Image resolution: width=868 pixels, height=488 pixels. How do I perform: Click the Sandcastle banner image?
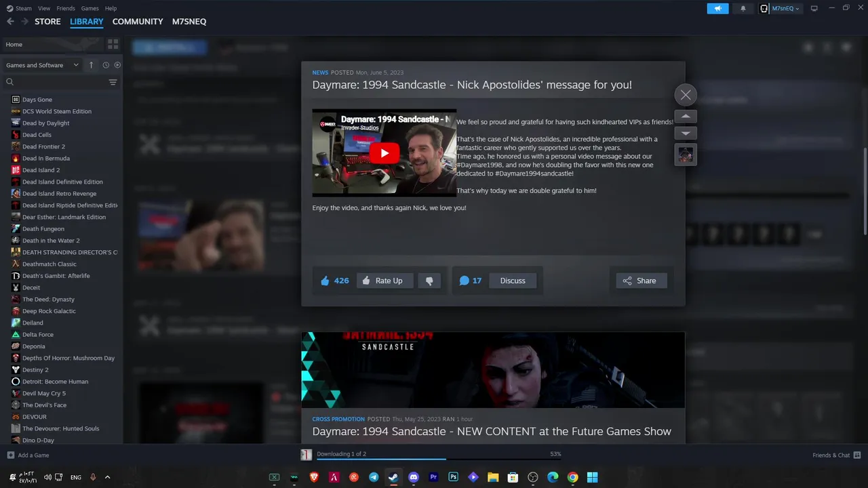(x=493, y=370)
